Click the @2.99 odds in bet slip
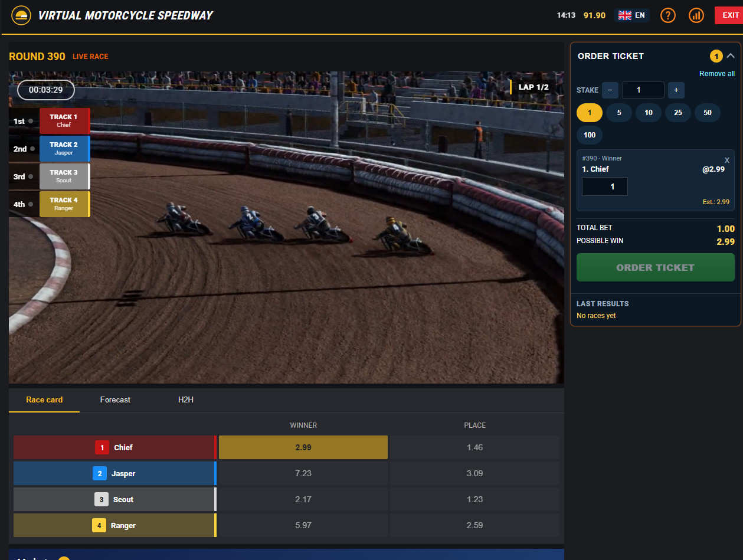 tap(713, 169)
